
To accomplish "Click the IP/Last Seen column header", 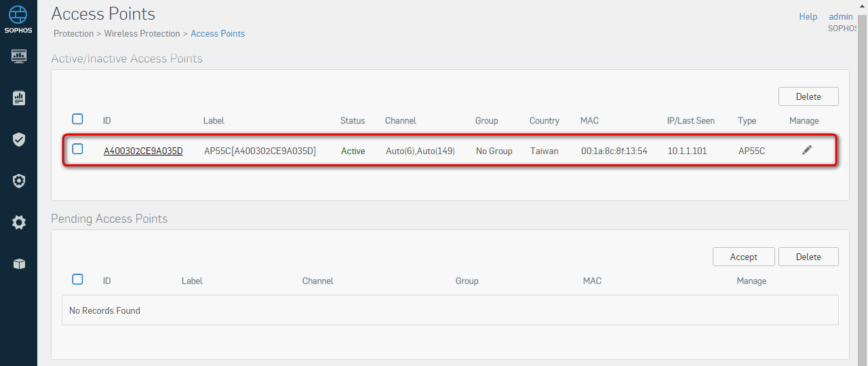I will pos(691,121).
